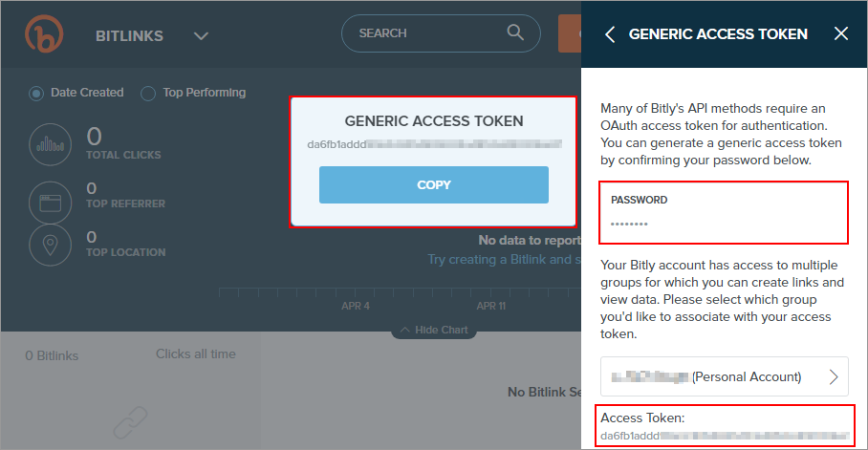Close the Generic Access Token panel
Viewport: 868px width, 450px height.
[x=841, y=33]
